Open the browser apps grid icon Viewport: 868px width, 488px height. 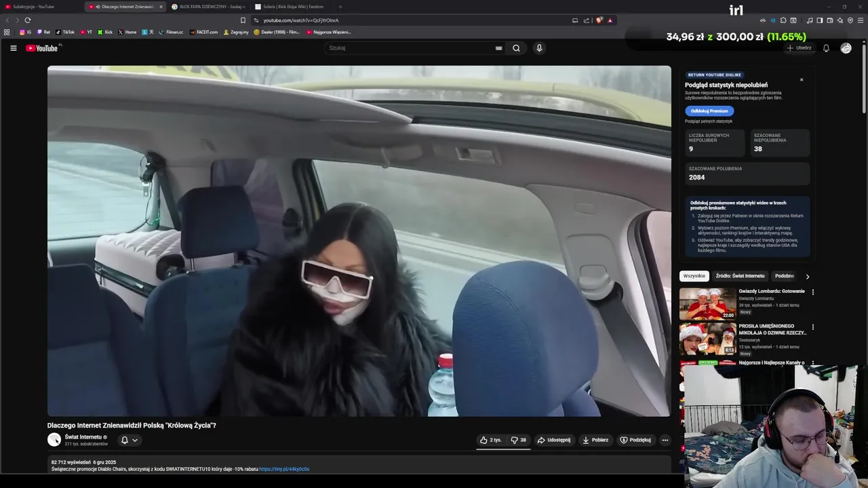coord(7,32)
